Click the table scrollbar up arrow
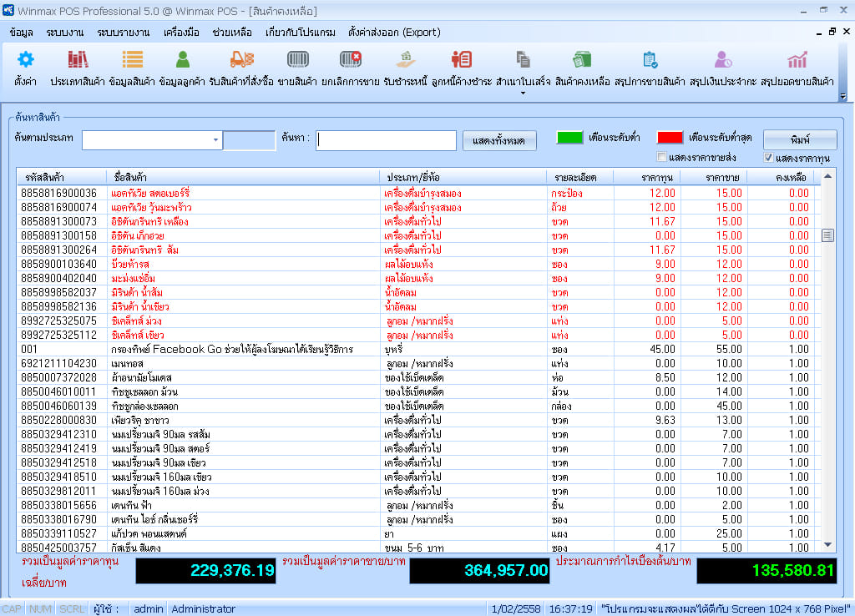This screenshot has width=855, height=616. (x=827, y=177)
